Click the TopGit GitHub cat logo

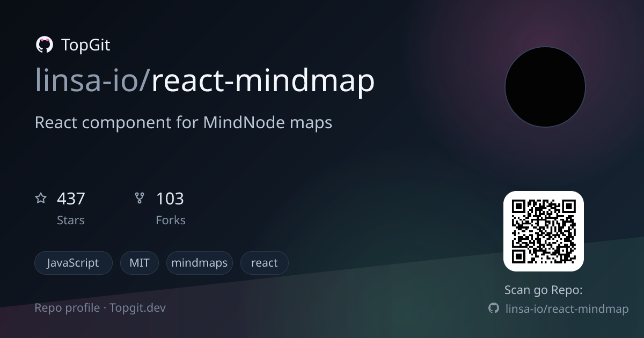point(44,45)
